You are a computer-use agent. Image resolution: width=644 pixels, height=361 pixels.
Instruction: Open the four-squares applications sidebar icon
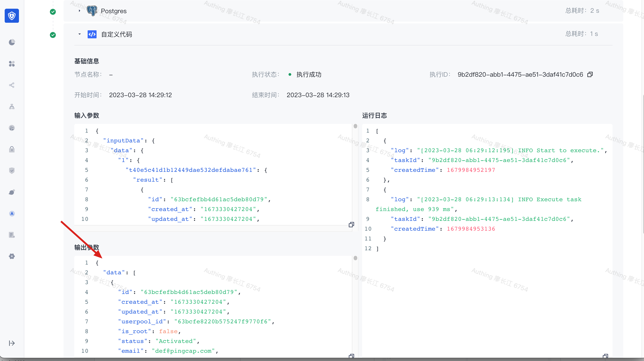coord(12,64)
